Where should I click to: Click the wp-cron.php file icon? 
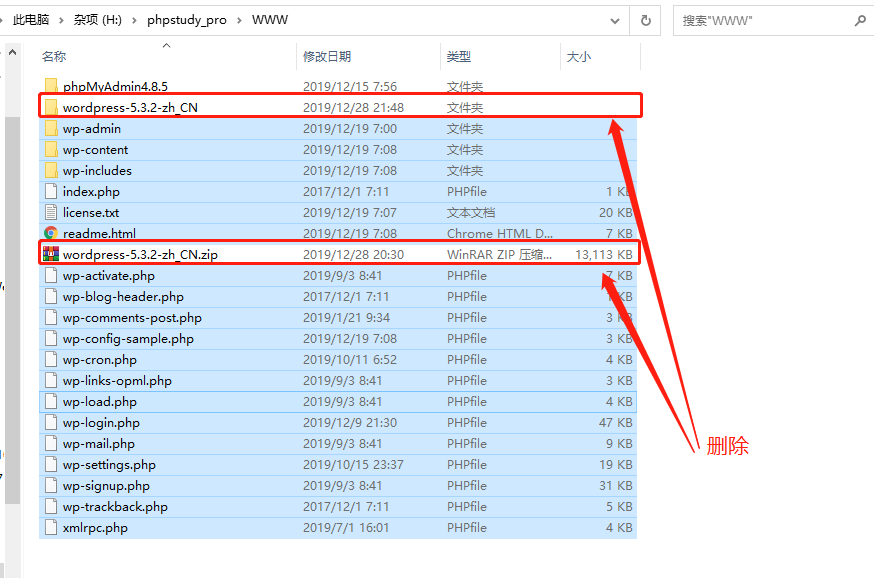(51, 360)
